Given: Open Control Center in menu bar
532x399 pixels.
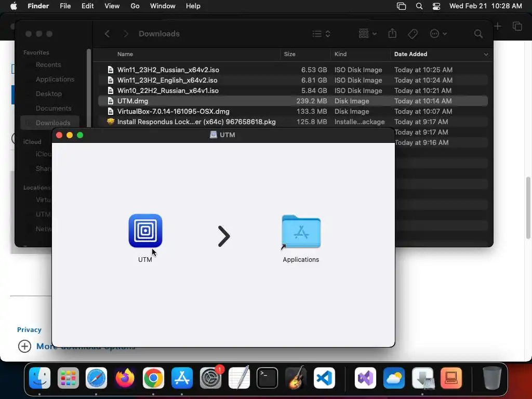Looking at the screenshot, I should tap(436, 6).
